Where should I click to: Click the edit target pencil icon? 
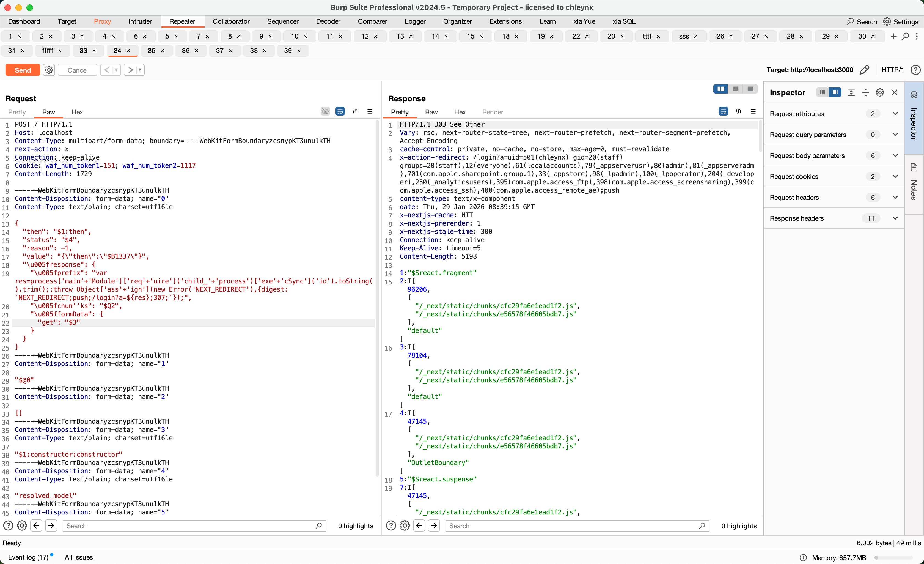864,70
